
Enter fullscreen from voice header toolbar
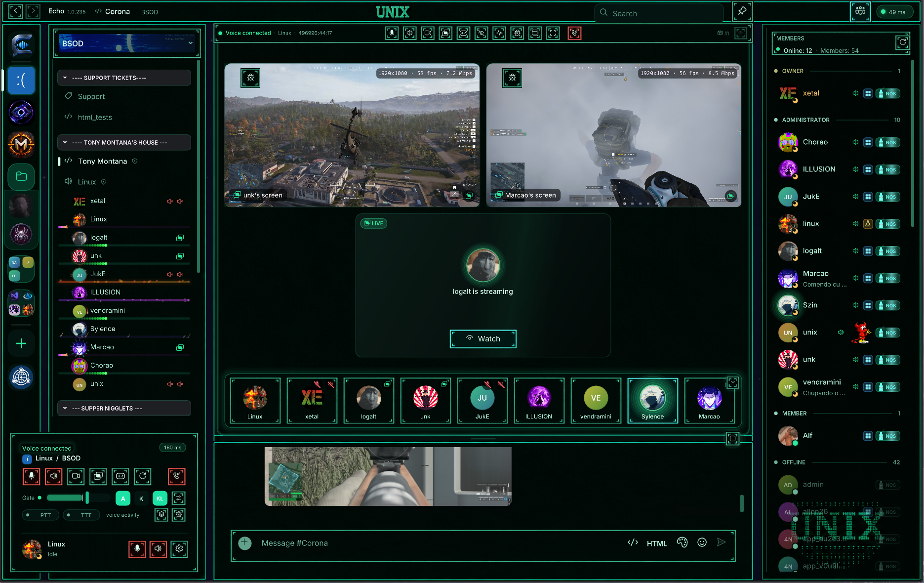click(x=553, y=33)
